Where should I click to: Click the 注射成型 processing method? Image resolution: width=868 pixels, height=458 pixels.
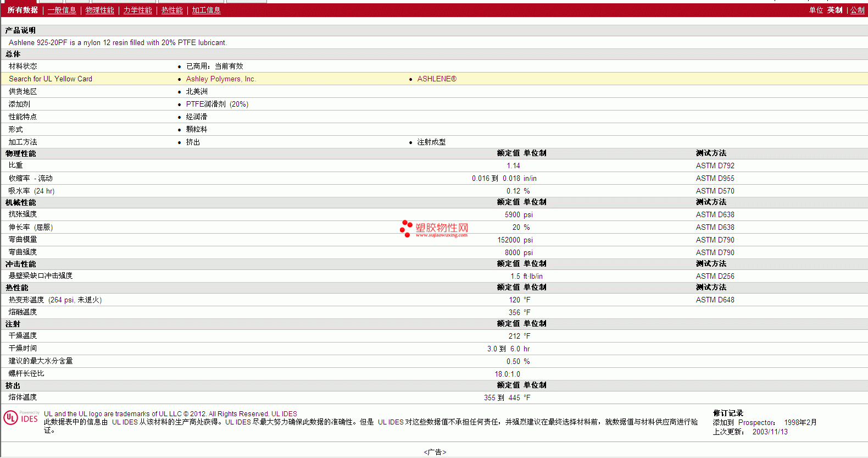431,142
